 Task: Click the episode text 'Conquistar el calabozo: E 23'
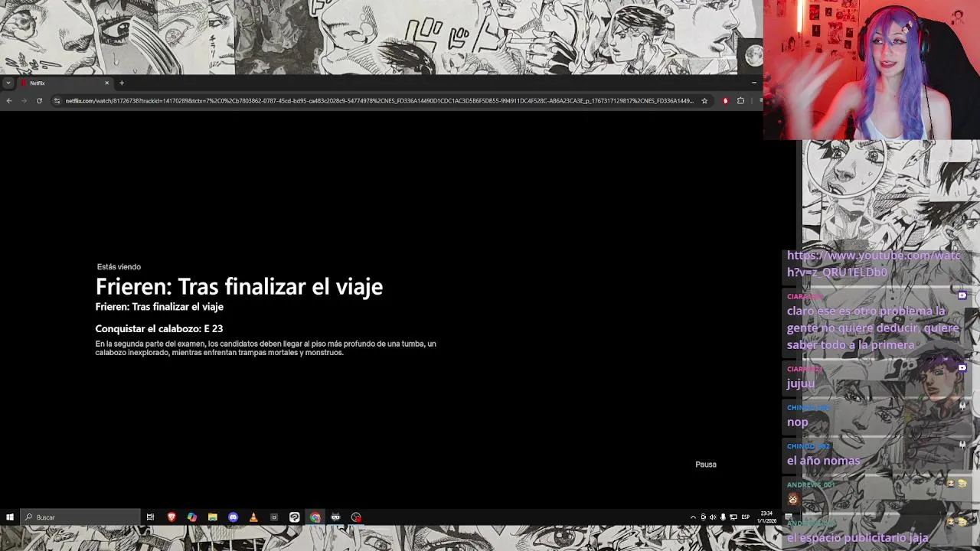159,328
